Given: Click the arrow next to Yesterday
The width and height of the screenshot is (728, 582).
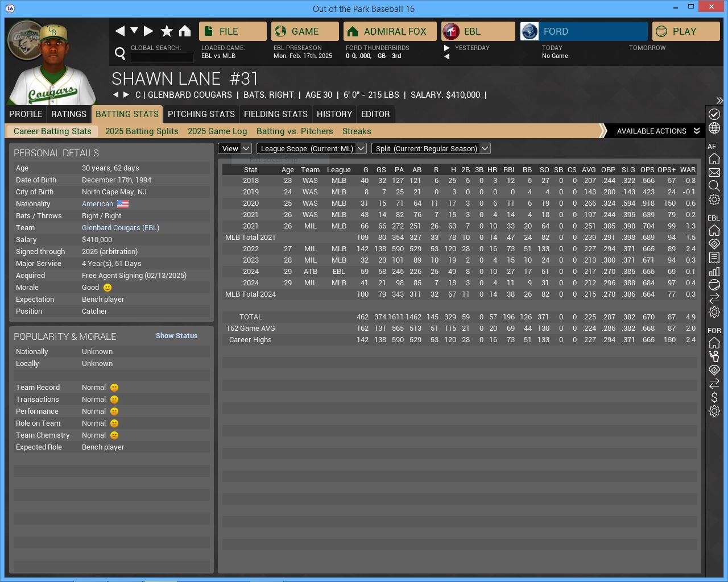Looking at the screenshot, I should pos(447,48).
